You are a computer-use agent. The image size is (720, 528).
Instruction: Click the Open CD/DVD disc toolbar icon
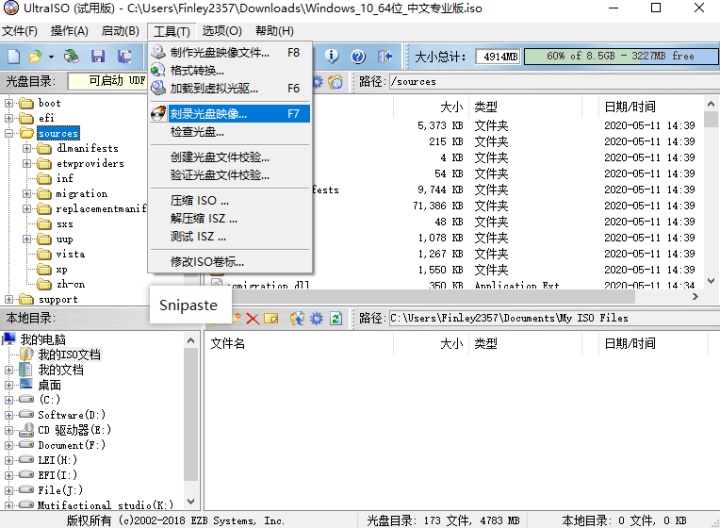tap(71, 56)
